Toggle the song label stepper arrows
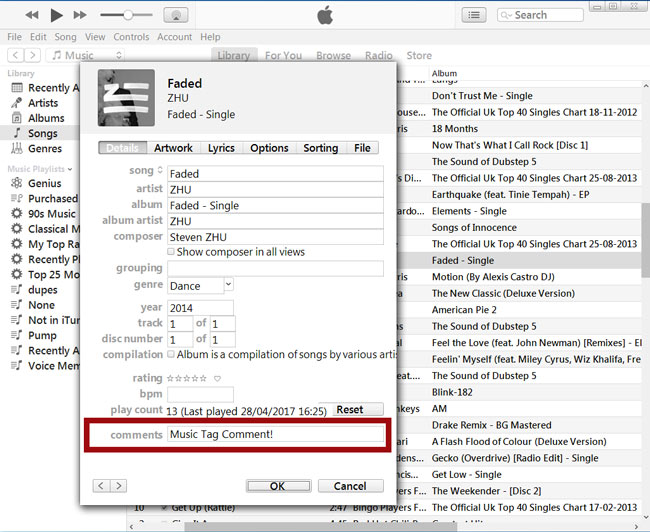Viewport: 650px width, 532px height. pos(160,170)
